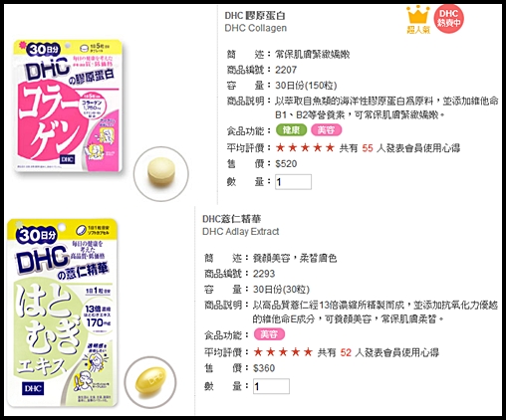Screen dimensions: 506x420
Task: Click the DHC Adlay Extract English name
Action: (241, 231)
